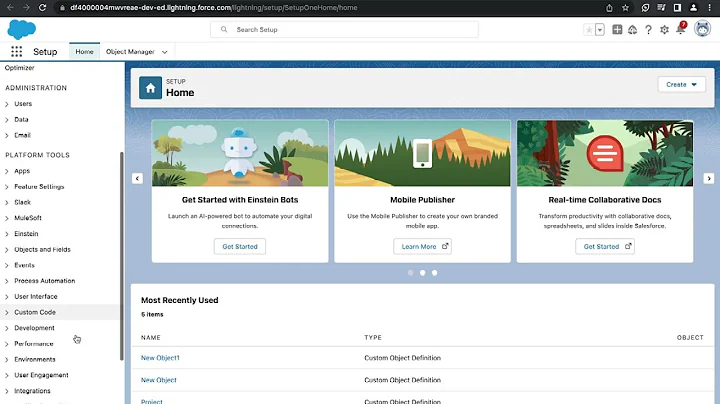Click Get Started for Collaborative Docs

pyautogui.click(x=605, y=247)
